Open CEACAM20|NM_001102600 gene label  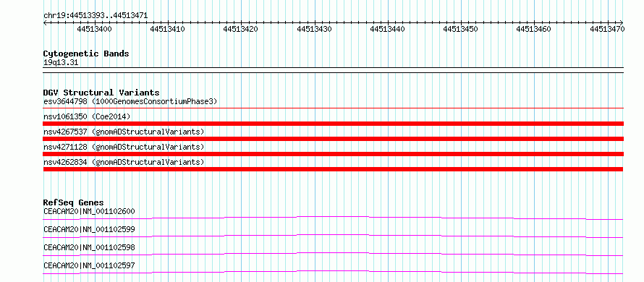(x=89, y=211)
